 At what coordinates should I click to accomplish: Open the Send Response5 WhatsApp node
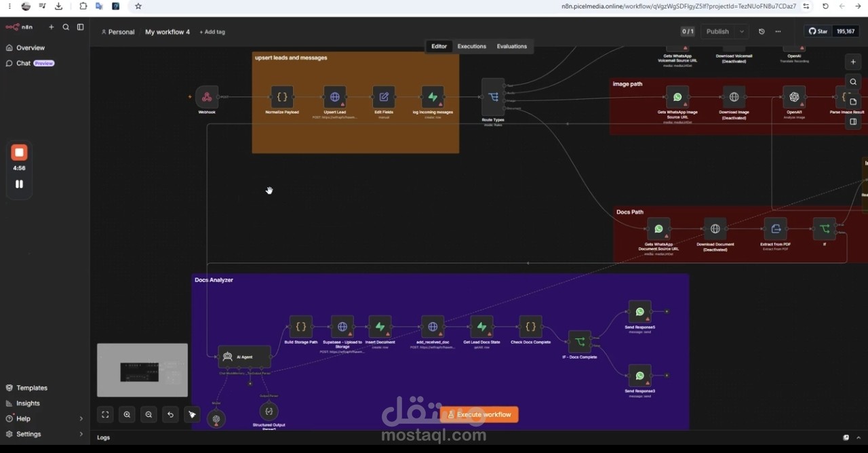[x=639, y=312]
